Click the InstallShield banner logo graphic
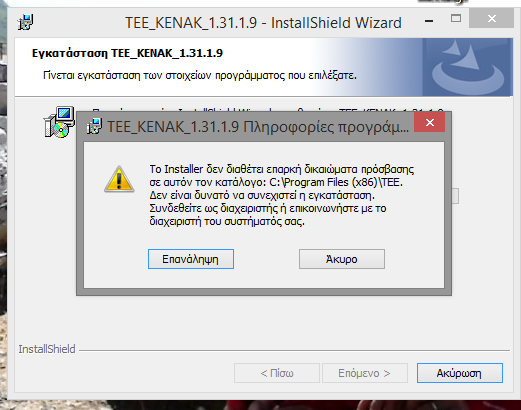Viewport: 521px width, 410px height. pos(468,67)
